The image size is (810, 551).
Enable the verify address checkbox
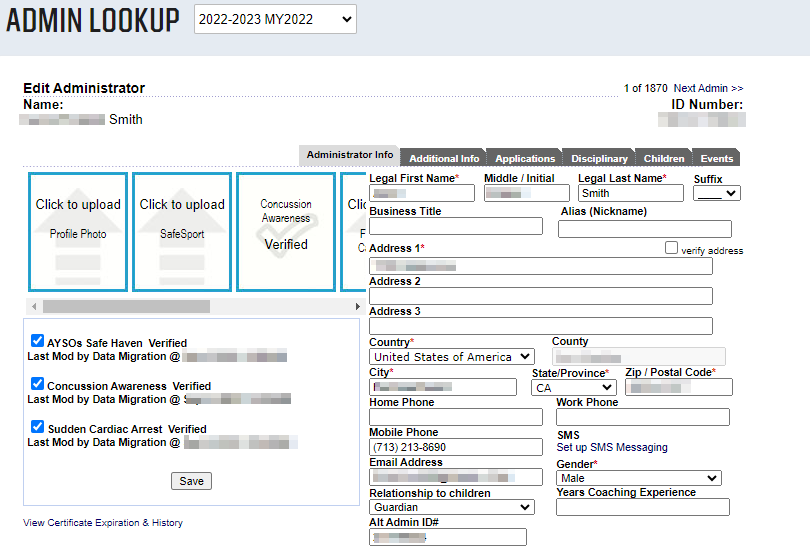(672, 248)
